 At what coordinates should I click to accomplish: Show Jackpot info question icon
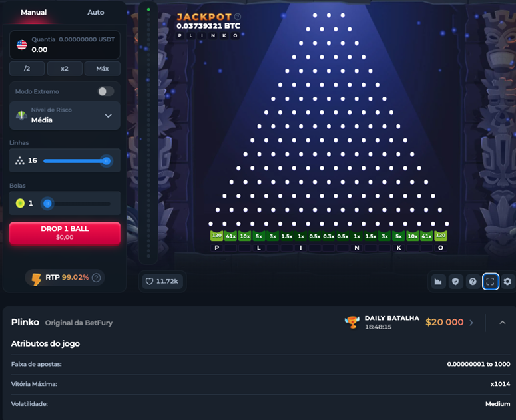238,17
